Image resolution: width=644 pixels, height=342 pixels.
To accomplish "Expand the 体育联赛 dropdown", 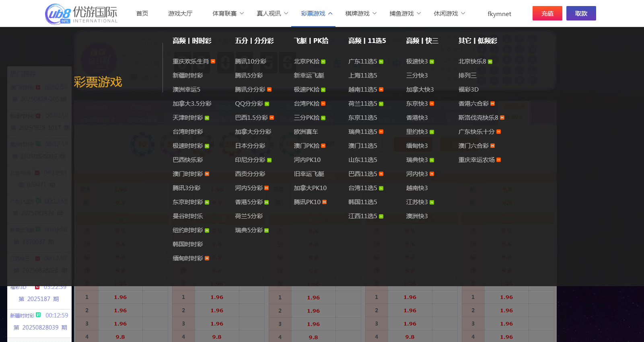I will [228, 14].
